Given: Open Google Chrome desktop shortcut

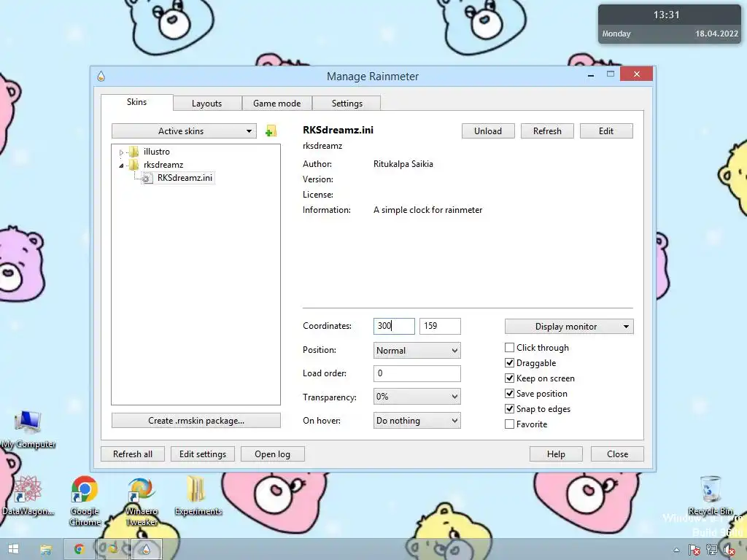Looking at the screenshot, I should pos(85,501).
